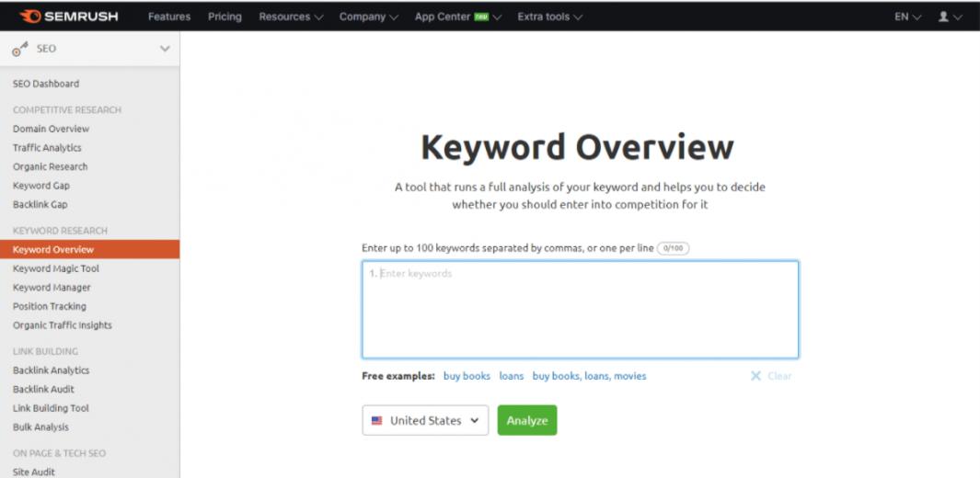Click the United States flag icon
Image resolution: width=980 pixels, height=478 pixels.
point(376,420)
